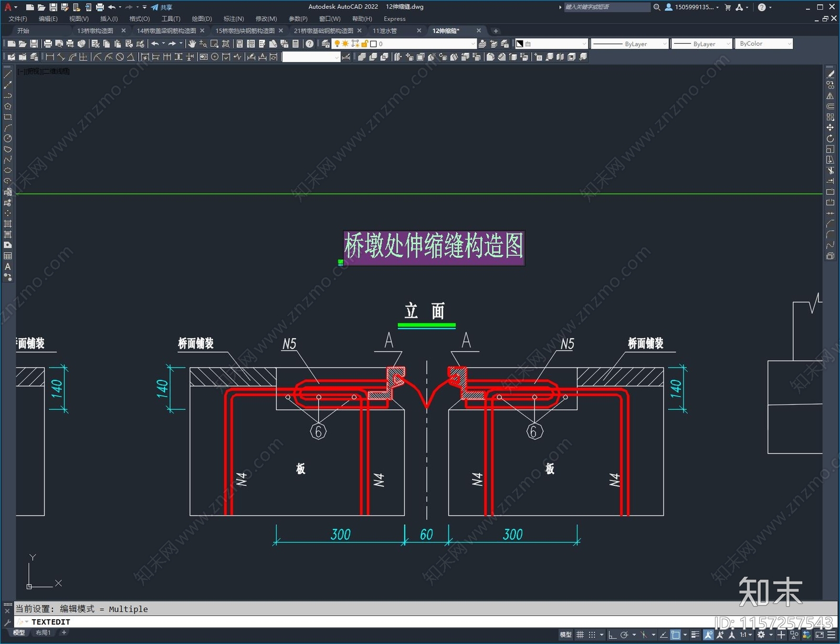Image resolution: width=840 pixels, height=644 pixels.
Task: Select the Rotate modify tool
Action: click(x=830, y=139)
